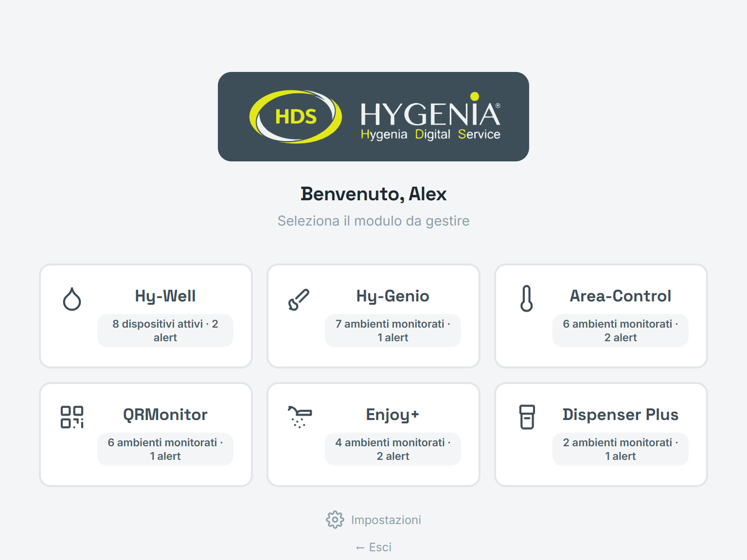Click '4 ambienti monitorati · 2 alert' badge
This screenshot has width=747, height=560.
[393, 449]
